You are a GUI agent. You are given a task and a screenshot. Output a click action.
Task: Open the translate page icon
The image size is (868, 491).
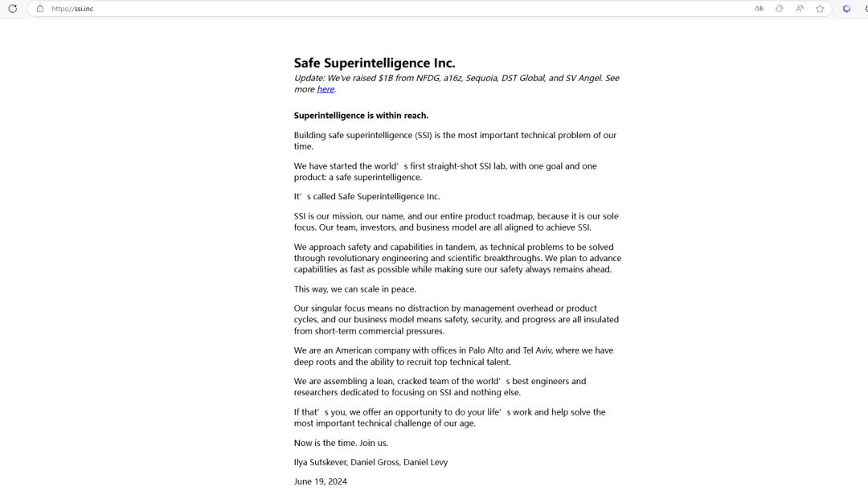pos(759,9)
